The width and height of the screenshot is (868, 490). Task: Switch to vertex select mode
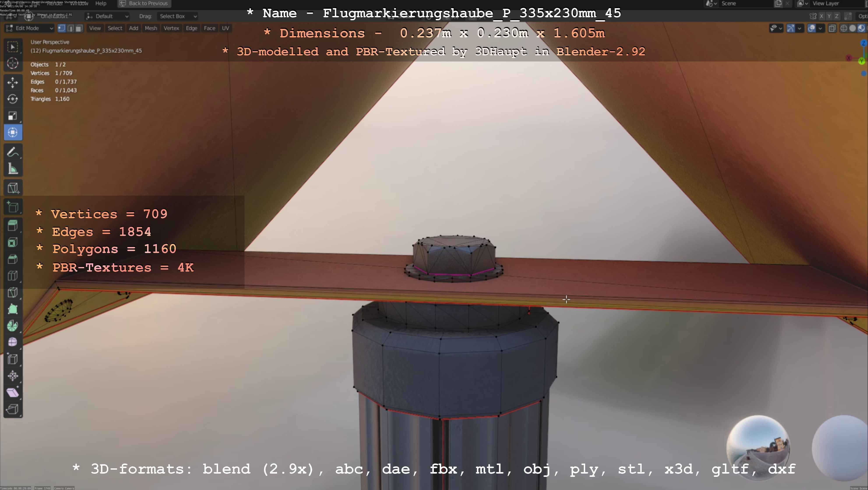[x=62, y=28]
